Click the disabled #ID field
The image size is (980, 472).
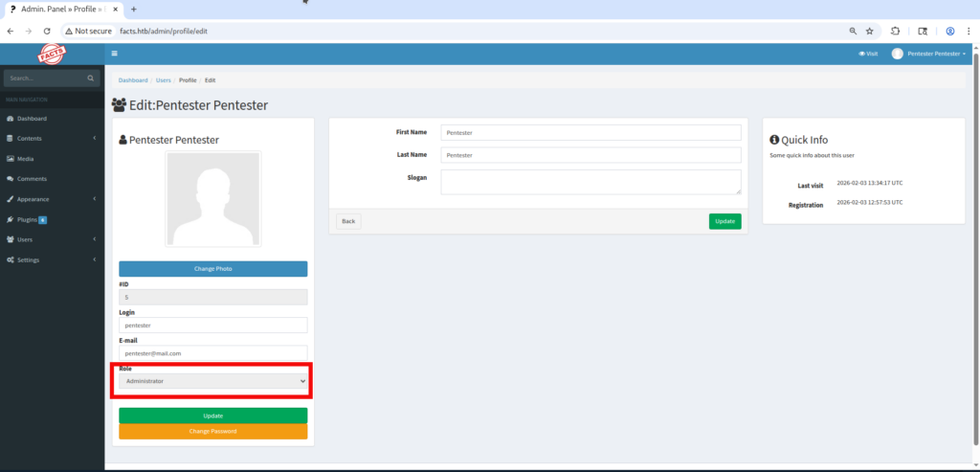tap(213, 297)
